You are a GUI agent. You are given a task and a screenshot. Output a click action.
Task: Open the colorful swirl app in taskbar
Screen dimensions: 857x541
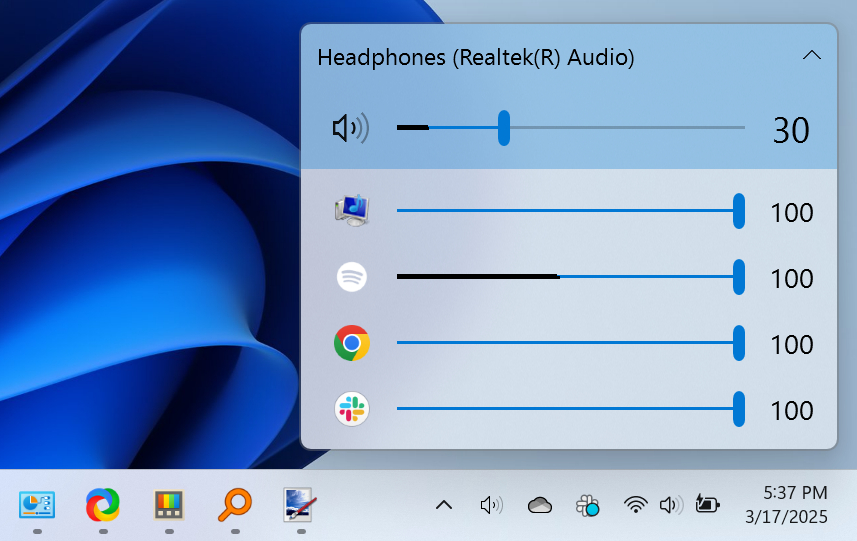(103, 505)
